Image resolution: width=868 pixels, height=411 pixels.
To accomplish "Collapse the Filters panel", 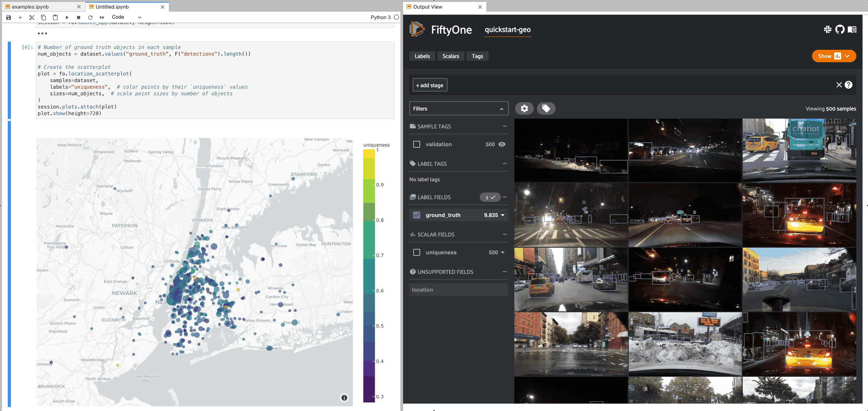I will [502, 108].
